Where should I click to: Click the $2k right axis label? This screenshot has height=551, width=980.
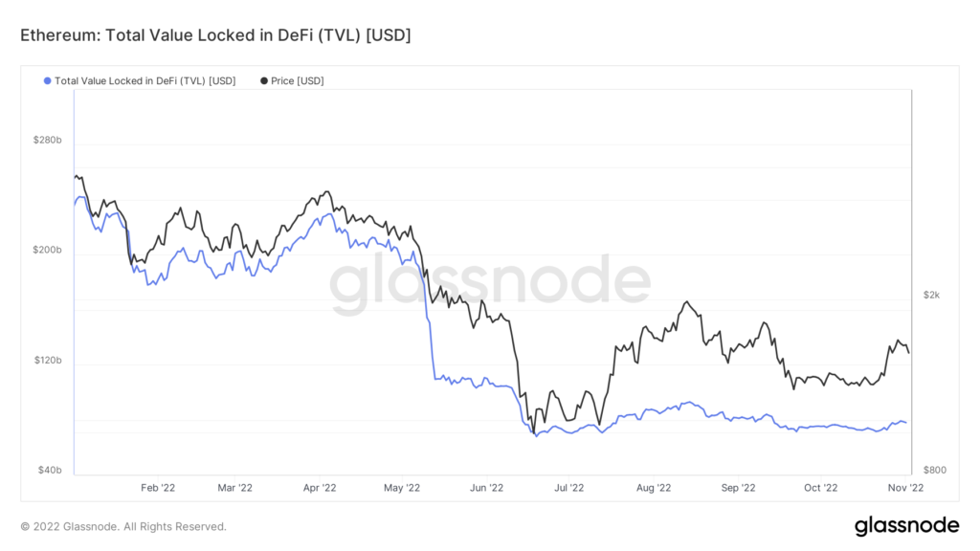pos(931,295)
